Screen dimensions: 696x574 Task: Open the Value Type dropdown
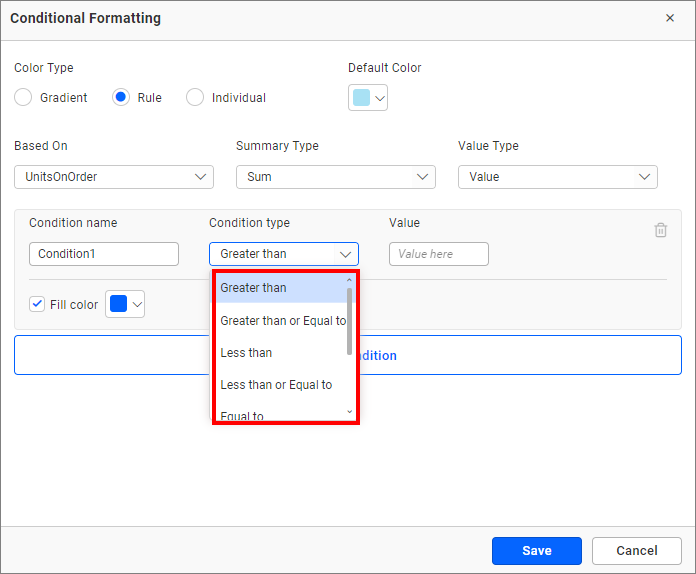pyautogui.click(x=557, y=177)
